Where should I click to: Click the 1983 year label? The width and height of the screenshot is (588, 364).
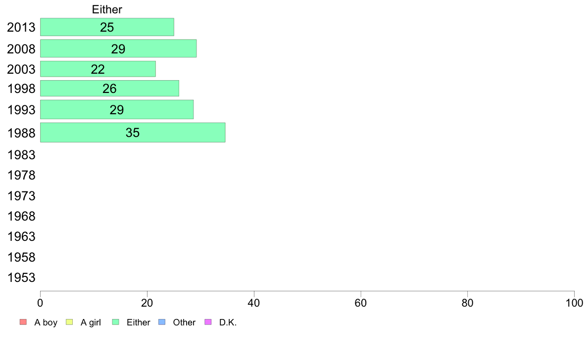pyautogui.click(x=21, y=155)
